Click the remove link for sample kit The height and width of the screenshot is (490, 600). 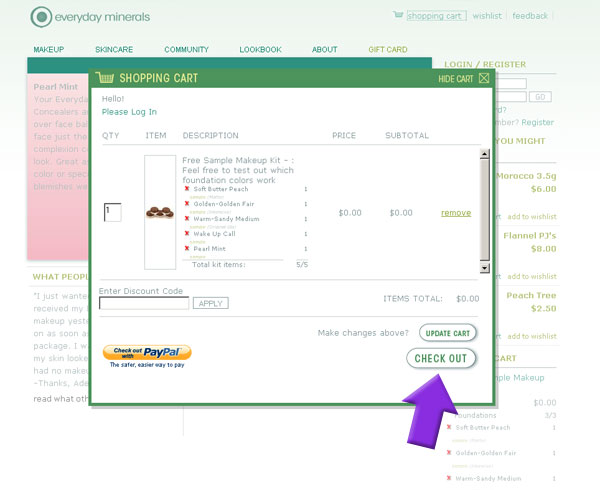click(x=456, y=213)
